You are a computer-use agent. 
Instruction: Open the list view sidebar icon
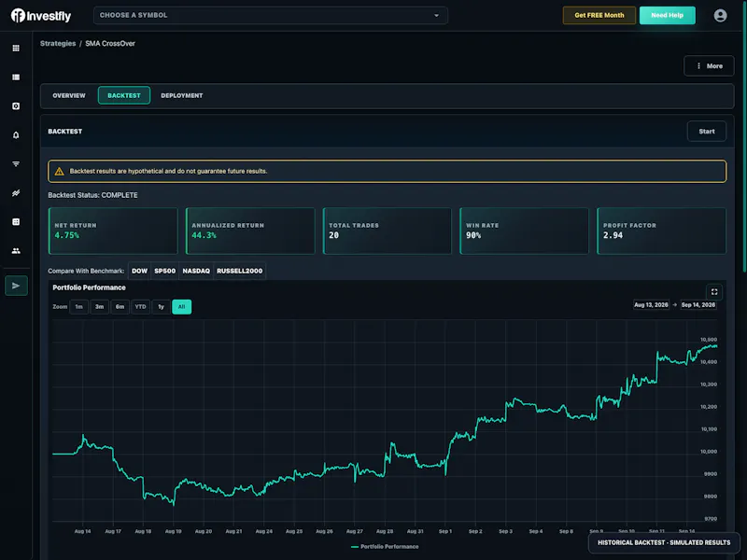pyautogui.click(x=16, y=77)
